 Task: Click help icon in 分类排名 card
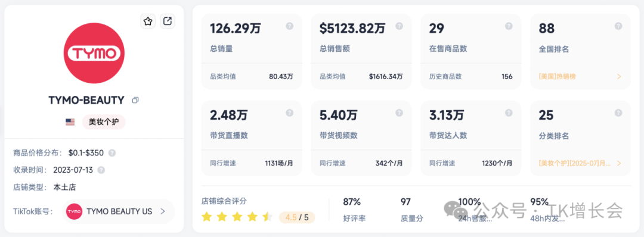[x=618, y=113]
